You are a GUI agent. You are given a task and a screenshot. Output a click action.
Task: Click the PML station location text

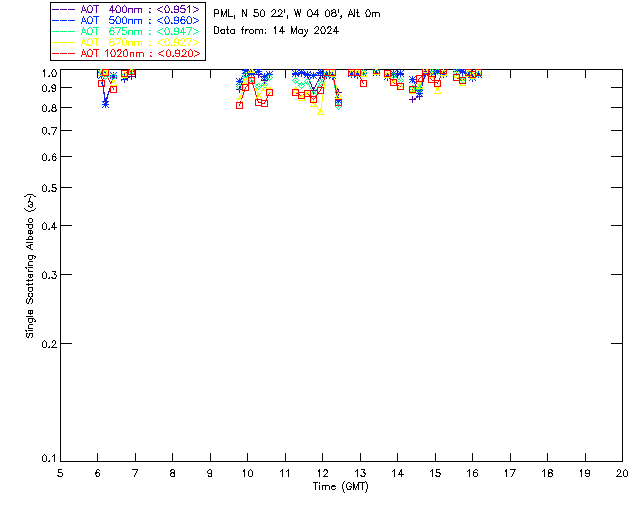[x=297, y=14]
